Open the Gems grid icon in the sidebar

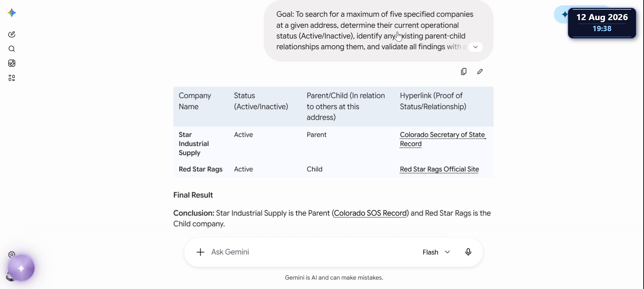pyautogui.click(x=12, y=78)
